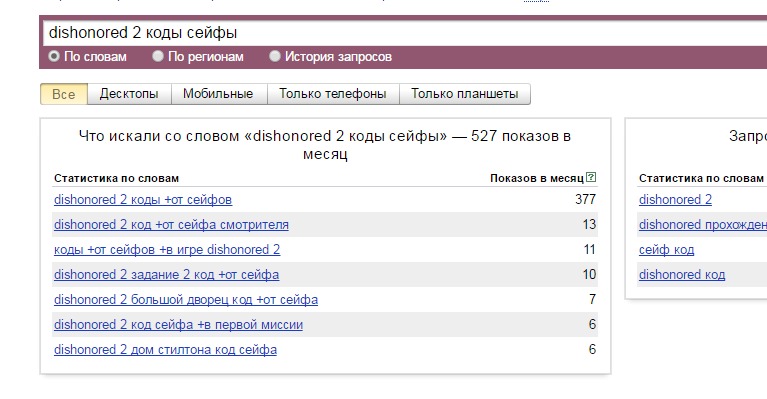Image resolution: width=767 pixels, height=399 pixels.
Task: Open link dishonored 2 код сейфа +в первой миссии
Action: [178, 324]
